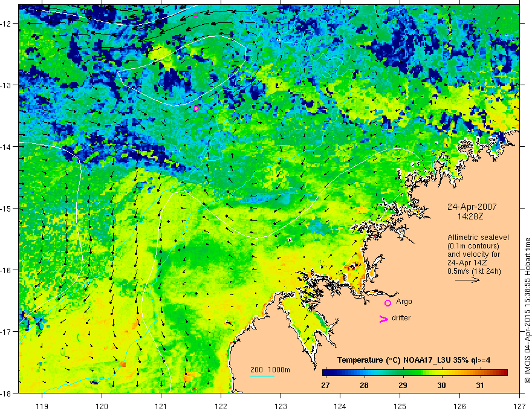Screen dimensions: 532x411
Task: Click the "0.5m/s (1kt 24h)" caption
Action: tap(475, 271)
